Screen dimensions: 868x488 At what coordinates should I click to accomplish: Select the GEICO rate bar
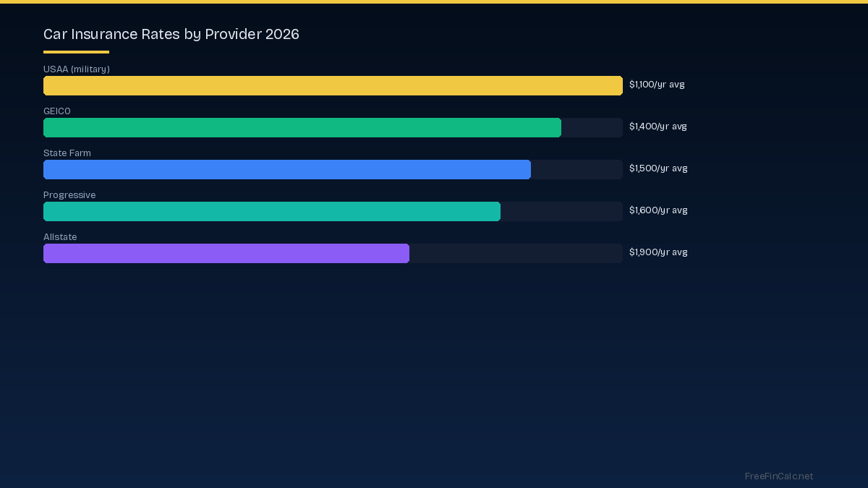(x=302, y=127)
